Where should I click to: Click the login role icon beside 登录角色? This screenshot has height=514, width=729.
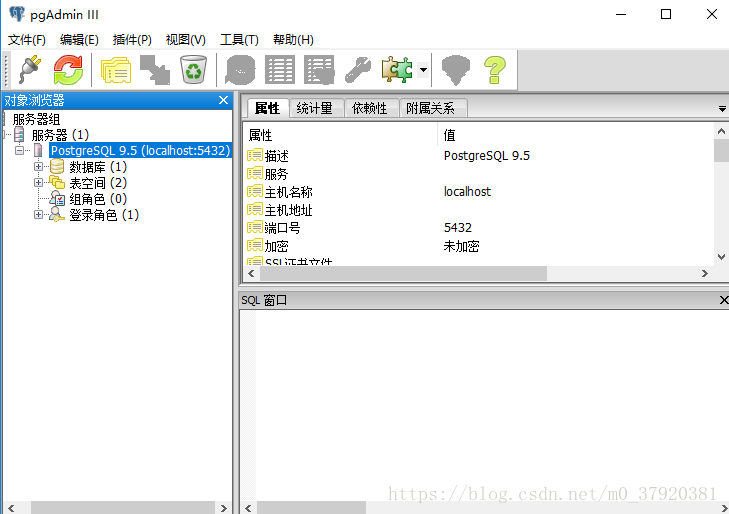(x=57, y=215)
